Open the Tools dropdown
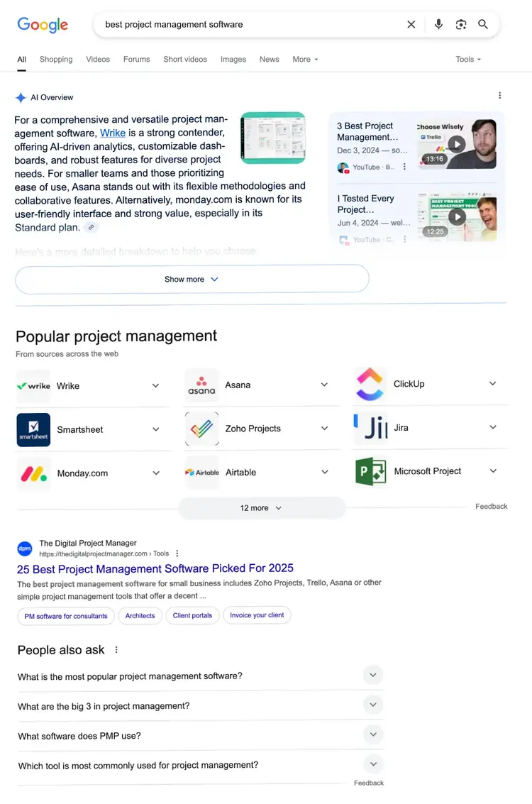This screenshot has width=532, height=804. pyautogui.click(x=468, y=60)
